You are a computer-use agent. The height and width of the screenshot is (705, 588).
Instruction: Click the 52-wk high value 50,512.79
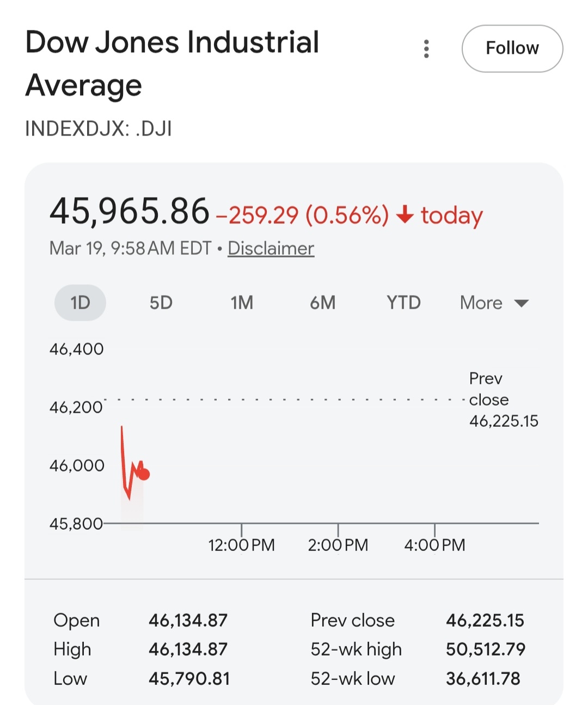485,649
